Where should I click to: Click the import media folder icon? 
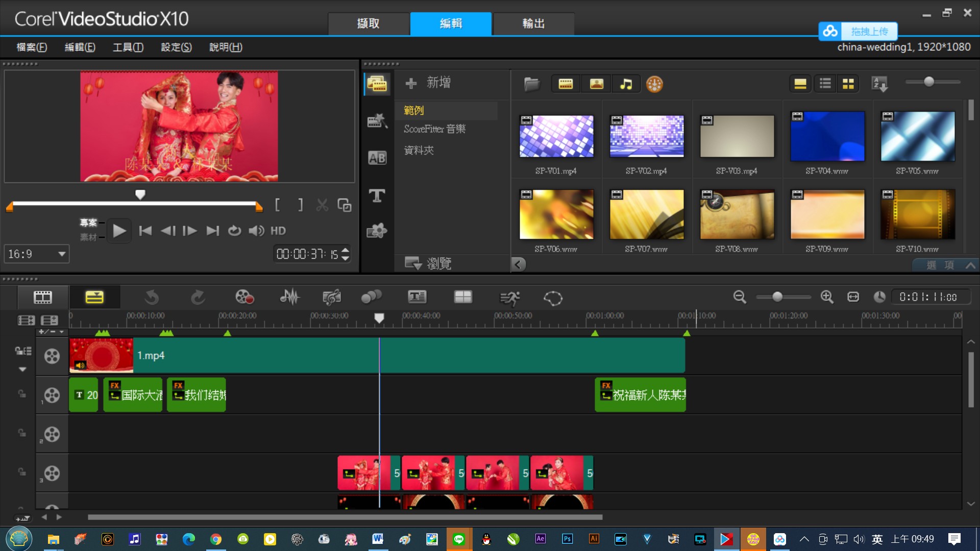coord(532,84)
